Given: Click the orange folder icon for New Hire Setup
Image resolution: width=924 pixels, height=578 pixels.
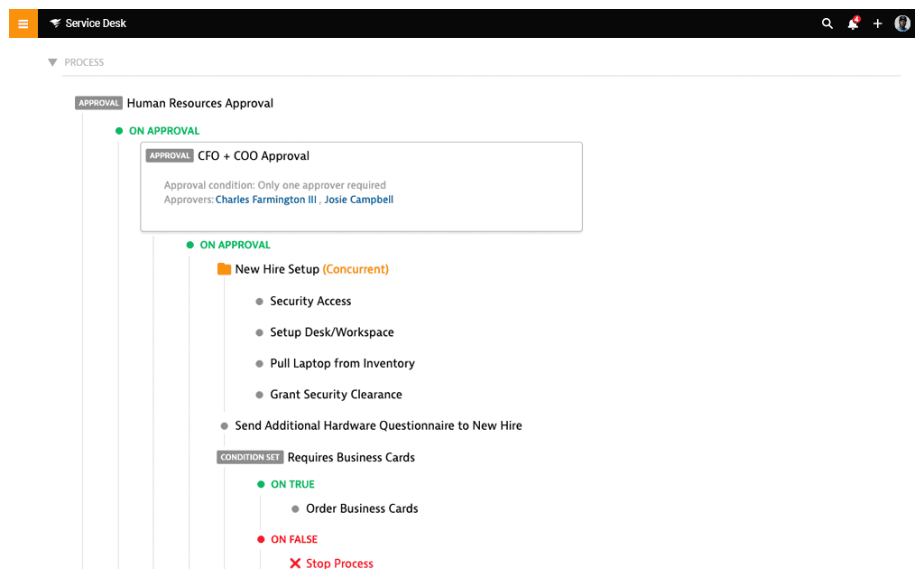Looking at the screenshot, I should coord(223,268).
